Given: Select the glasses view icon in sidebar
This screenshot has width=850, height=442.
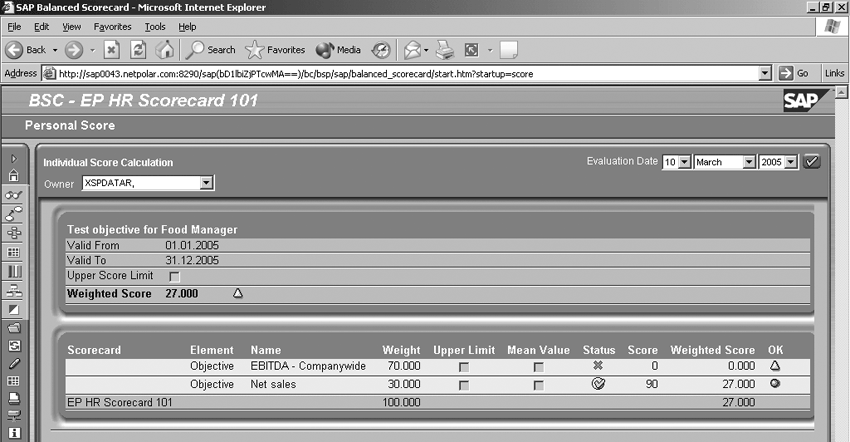Looking at the screenshot, I should 14,195.
